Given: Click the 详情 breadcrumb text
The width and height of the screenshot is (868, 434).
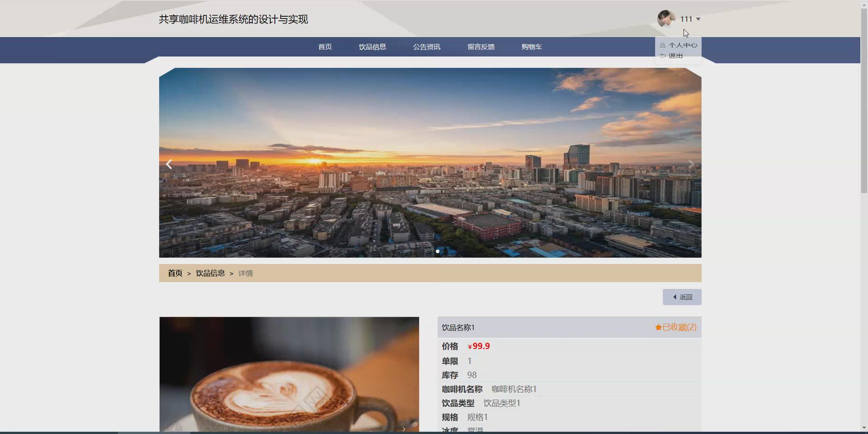Looking at the screenshot, I should [x=245, y=273].
